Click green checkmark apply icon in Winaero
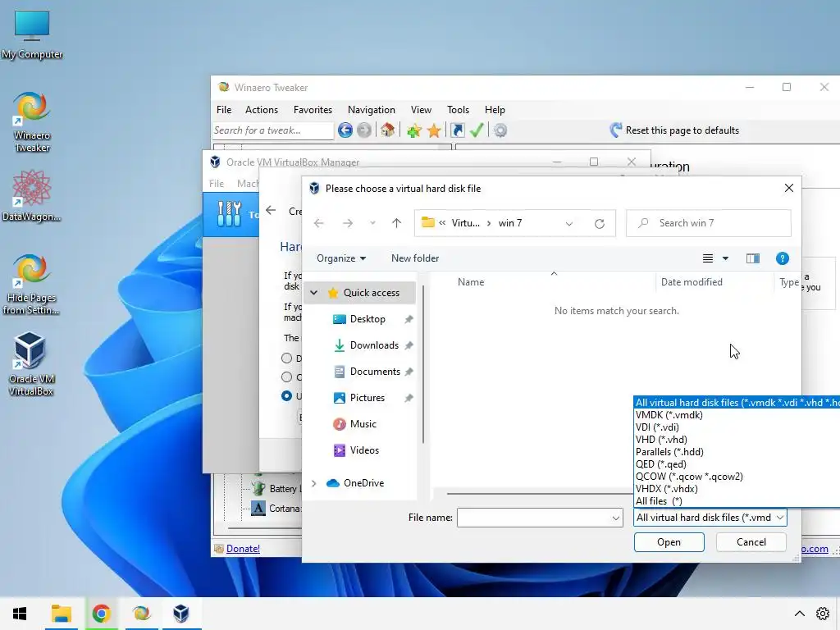The width and height of the screenshot is (840, 630). 477,130
